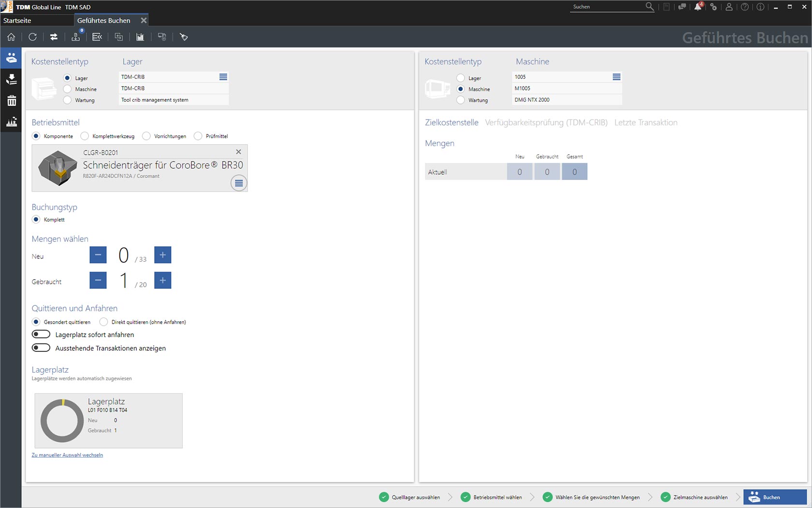Decrease Gebraucht quantity with minus button

pos(98,280)
